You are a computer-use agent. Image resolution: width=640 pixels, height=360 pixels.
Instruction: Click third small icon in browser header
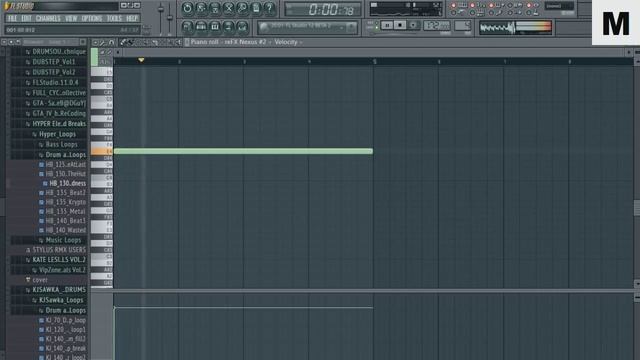18,42
